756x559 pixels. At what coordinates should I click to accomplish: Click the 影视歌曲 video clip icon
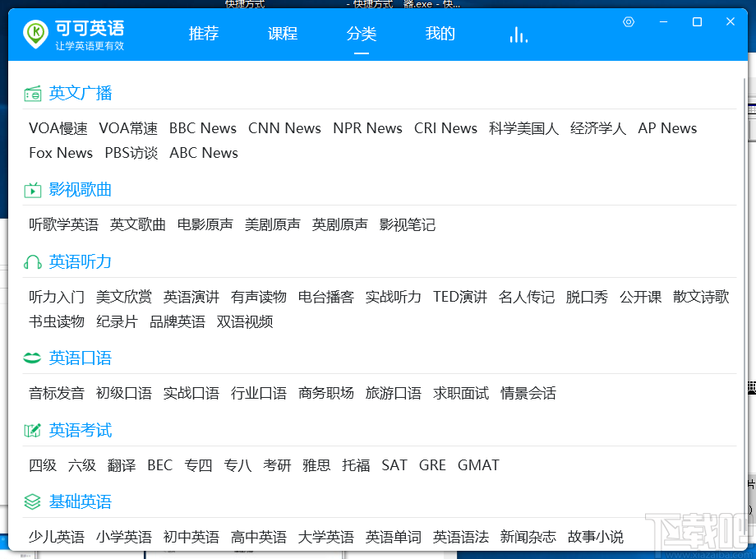click(x=33, y=189)
